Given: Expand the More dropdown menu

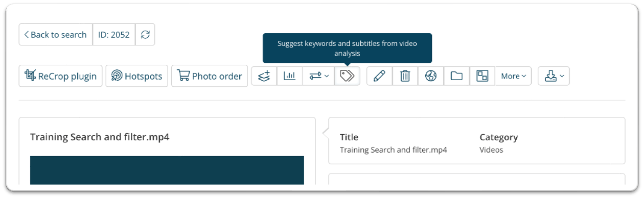Looking at the screenshot, I should coord(513,76).
